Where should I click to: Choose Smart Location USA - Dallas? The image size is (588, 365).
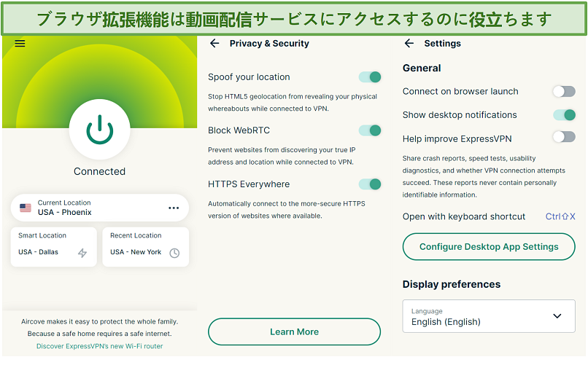click(54, 247)
